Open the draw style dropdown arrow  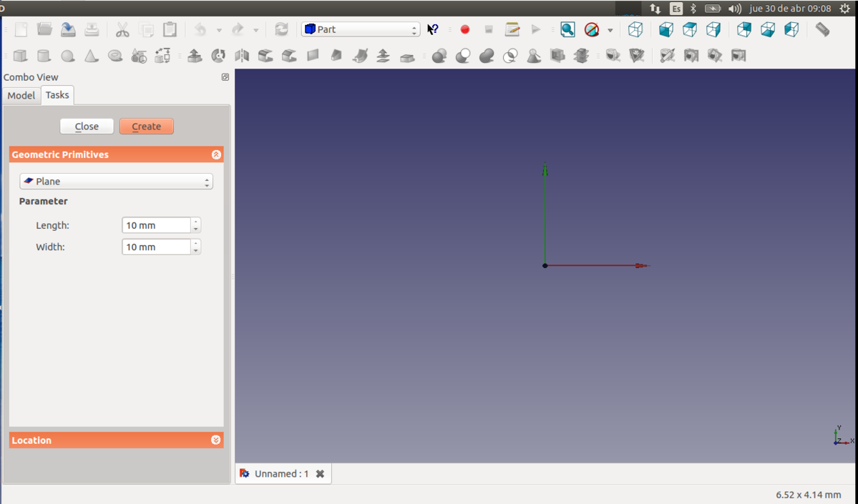click(610, 30)
